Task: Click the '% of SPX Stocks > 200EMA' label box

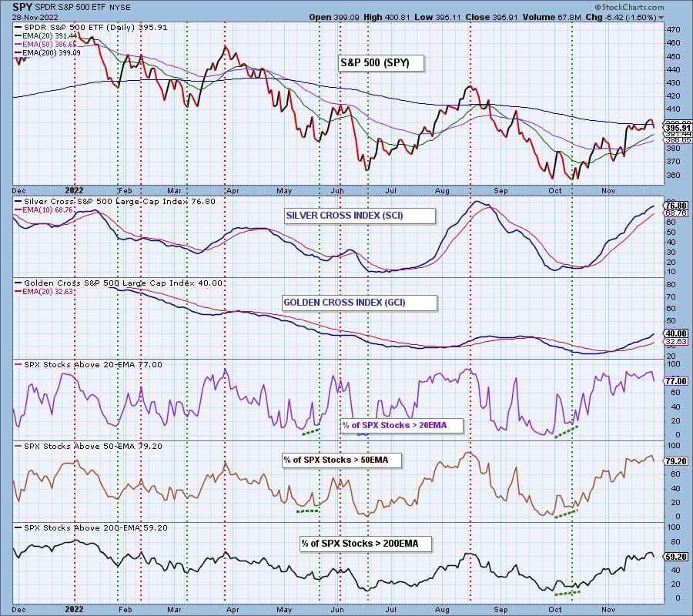Action: [x=366, y=544]
